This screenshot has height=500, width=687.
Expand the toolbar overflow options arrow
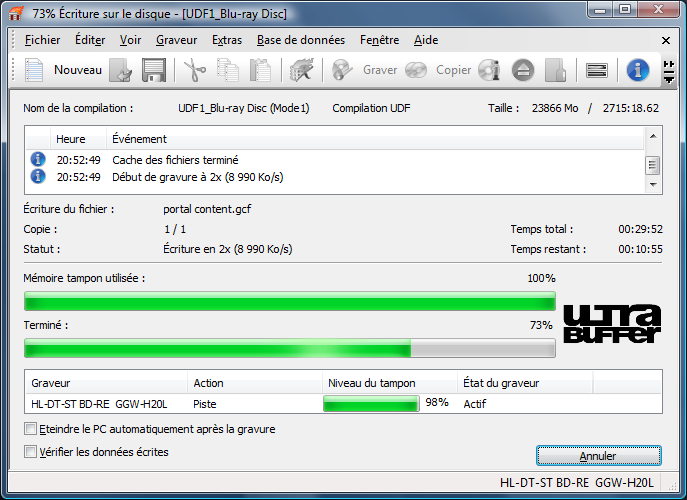tap(666, 70)
